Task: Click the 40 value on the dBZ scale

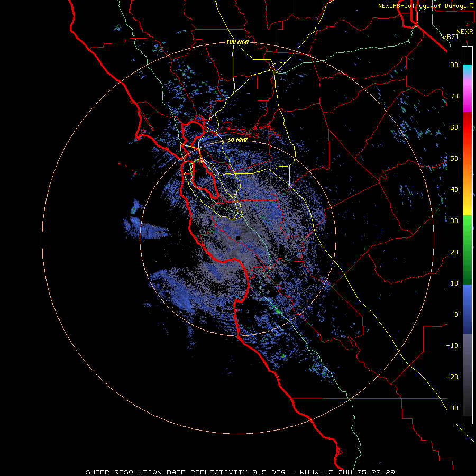Action: [454, 190]
